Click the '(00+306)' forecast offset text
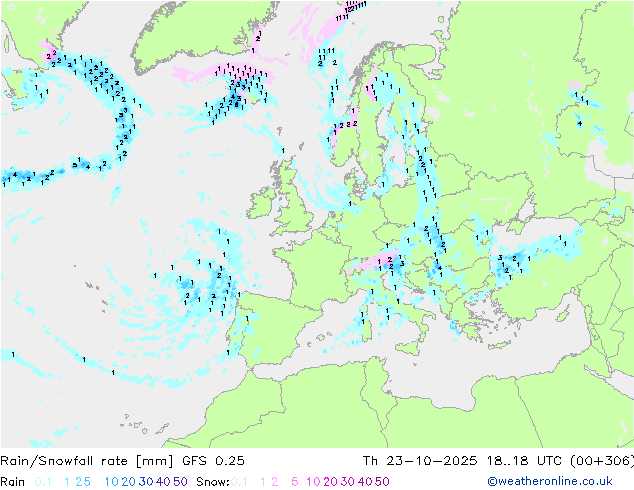The image size is (634, 490). point(602,461)
